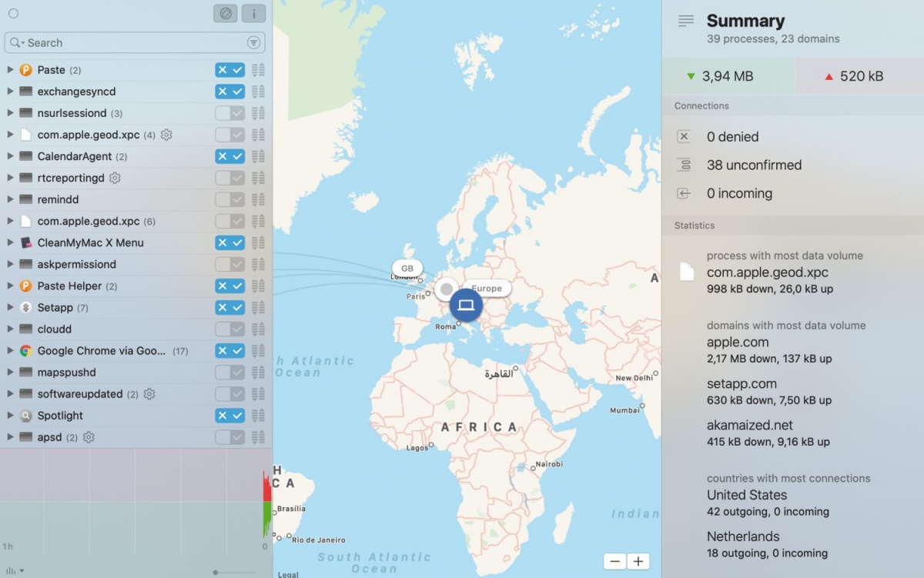Expand the Setapp process row
Viewport: 924px width, 578px height.
[10, 307]
